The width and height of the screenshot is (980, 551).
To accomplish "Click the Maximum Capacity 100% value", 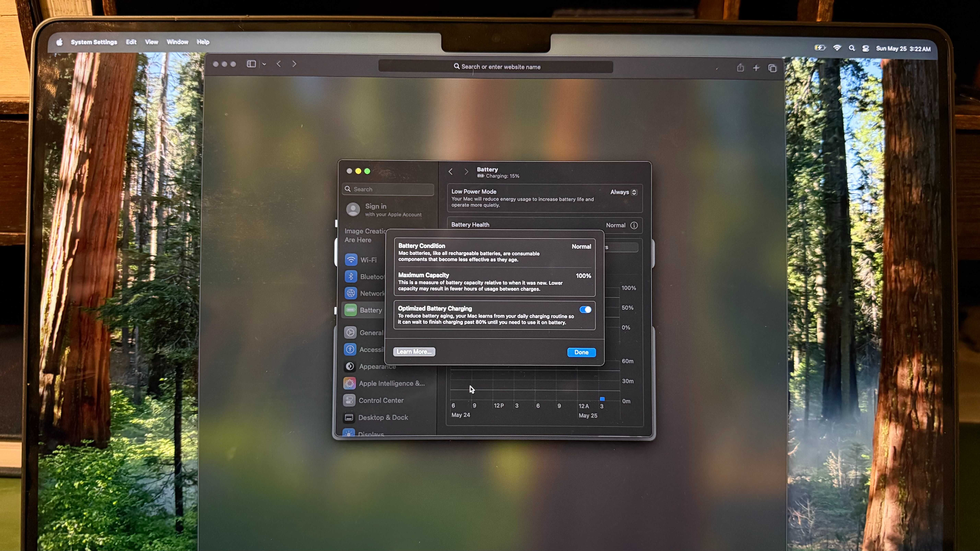I will [583, 276].
